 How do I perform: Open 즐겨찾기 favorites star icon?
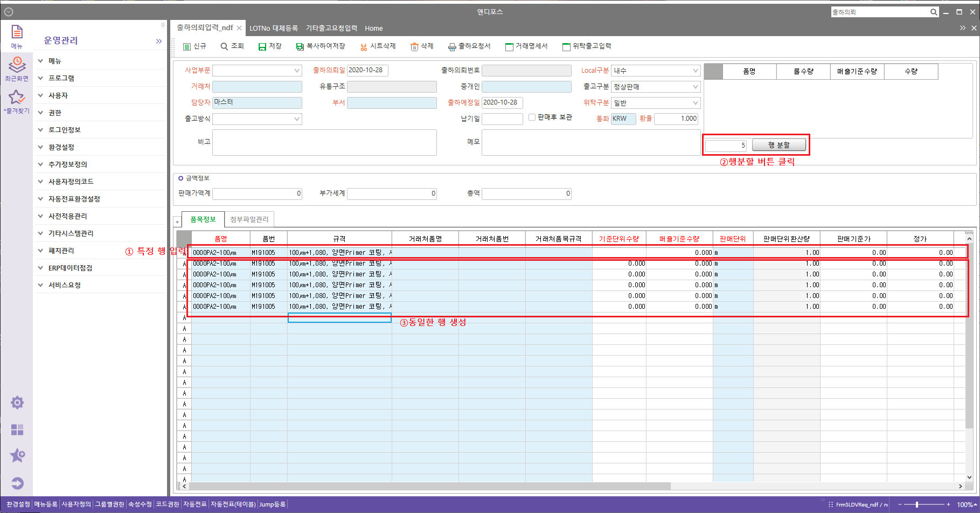click(x=17, y=97)
